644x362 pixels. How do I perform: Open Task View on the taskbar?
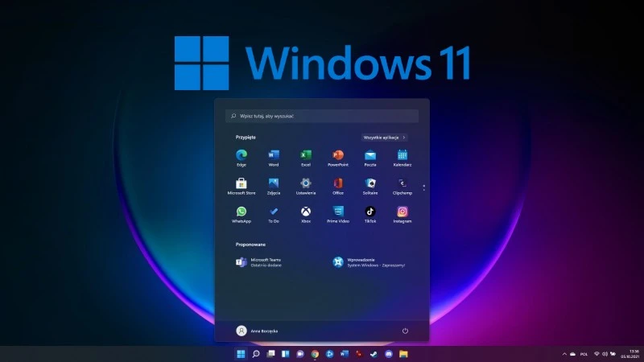[x=270, y=354]
